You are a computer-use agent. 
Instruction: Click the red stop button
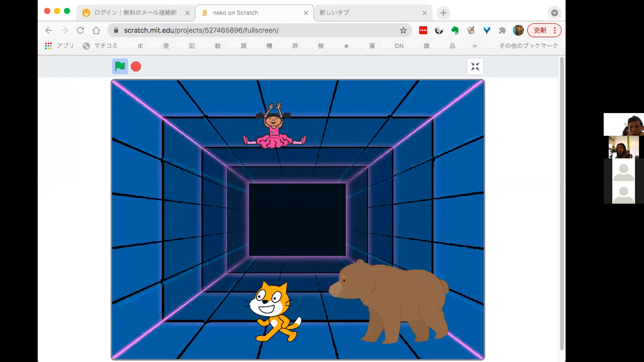click(136, 67)
